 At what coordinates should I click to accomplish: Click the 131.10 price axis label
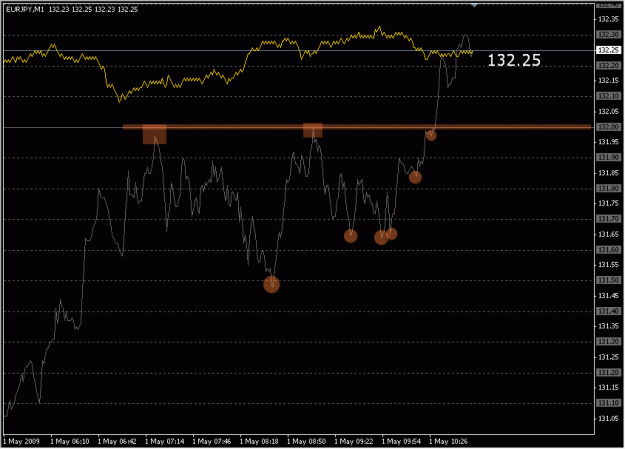click(609, 403)
